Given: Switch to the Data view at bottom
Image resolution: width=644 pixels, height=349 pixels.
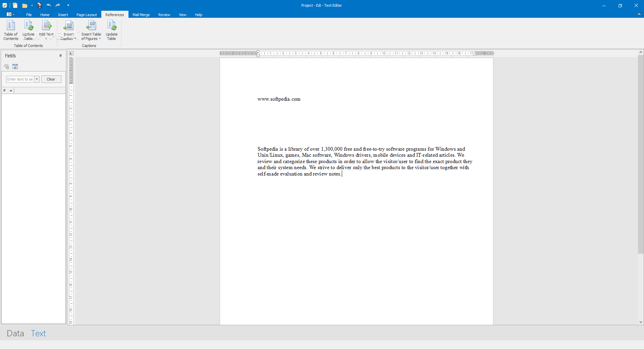Looking at the screenshot, I should coord(15,333).
